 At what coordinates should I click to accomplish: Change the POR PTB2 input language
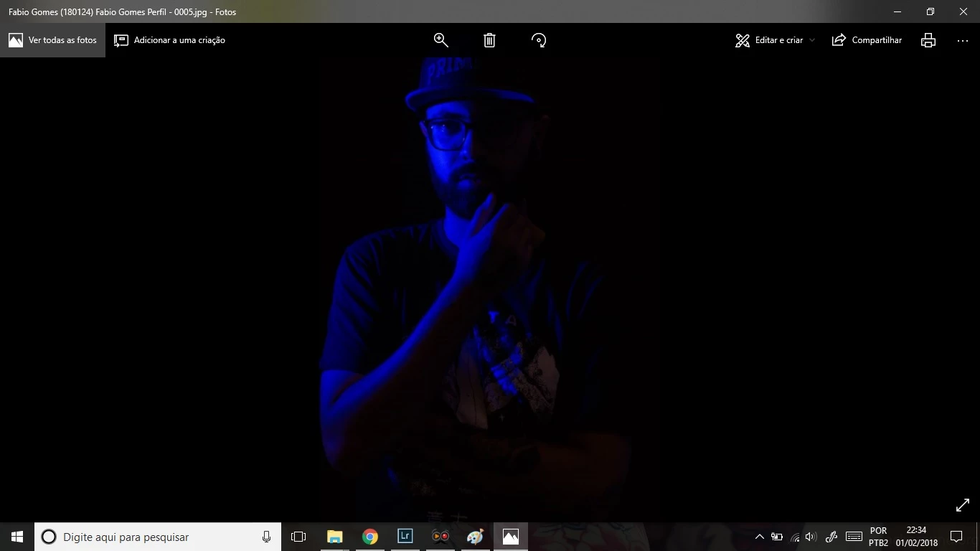point(878,537)
